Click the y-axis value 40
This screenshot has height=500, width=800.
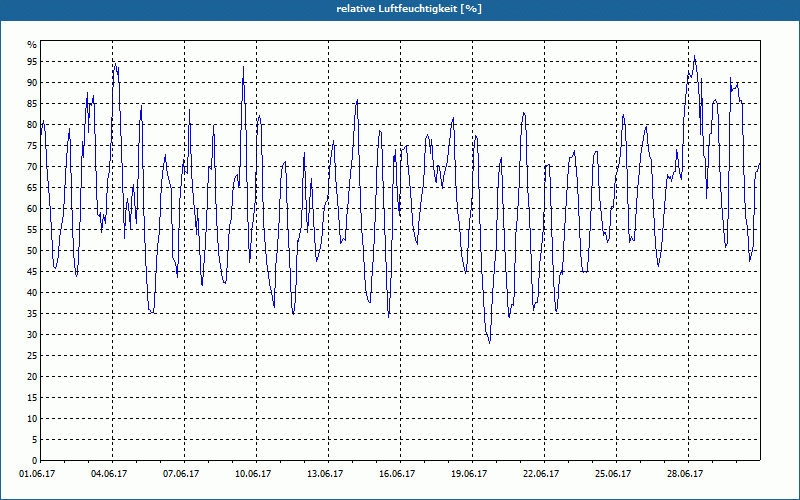32,292
